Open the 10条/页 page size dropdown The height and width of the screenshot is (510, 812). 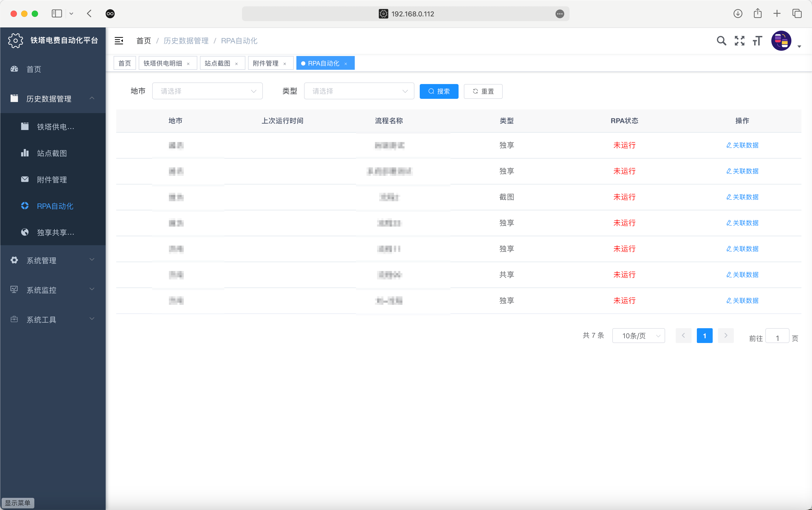(638, 336)
